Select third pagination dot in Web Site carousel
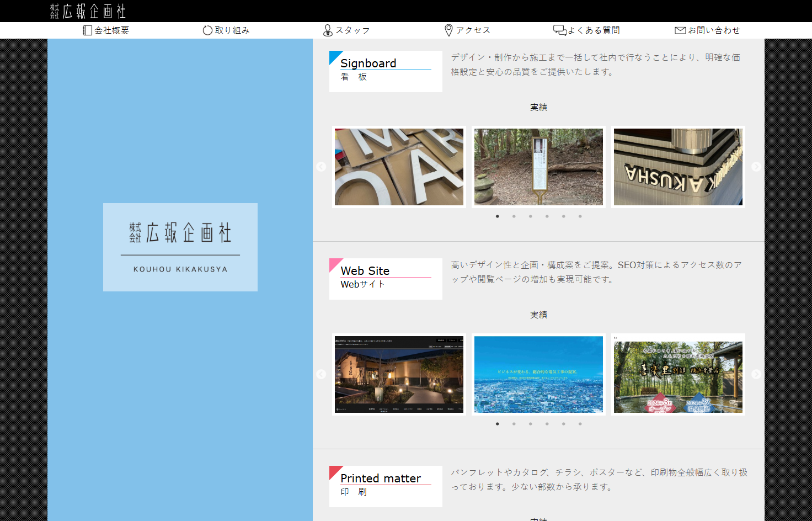This screenshot has height=521, width=812. 531,424
